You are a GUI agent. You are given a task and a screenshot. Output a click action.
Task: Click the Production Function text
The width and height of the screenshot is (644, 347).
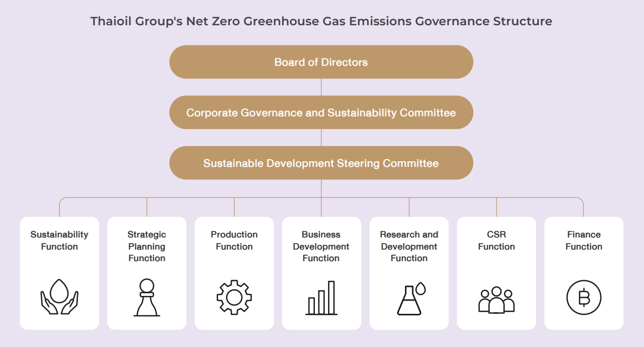[234, 241]
